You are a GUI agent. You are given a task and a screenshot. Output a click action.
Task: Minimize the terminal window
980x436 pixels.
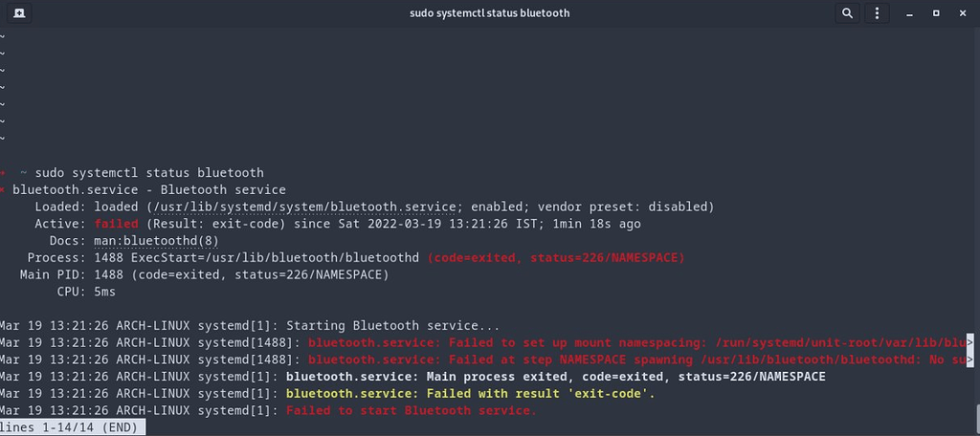[x=907, y=13]
